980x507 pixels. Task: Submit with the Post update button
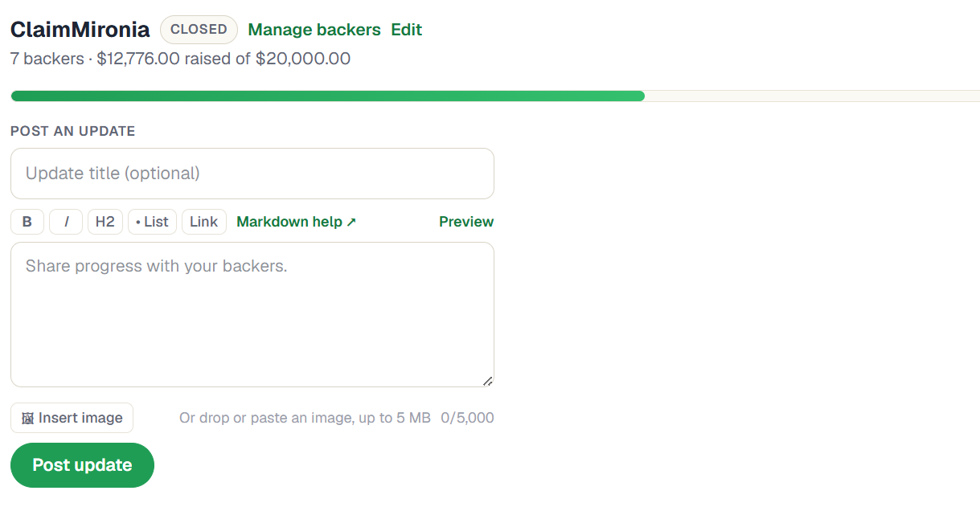82,465
